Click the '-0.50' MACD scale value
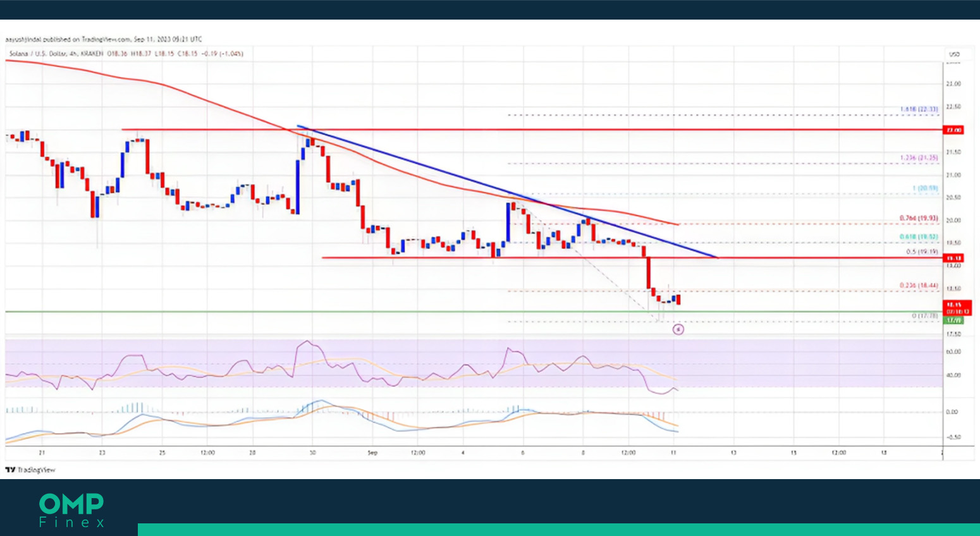Image resolution: width=980 pixels, height=536 pixels. [953, 437]
